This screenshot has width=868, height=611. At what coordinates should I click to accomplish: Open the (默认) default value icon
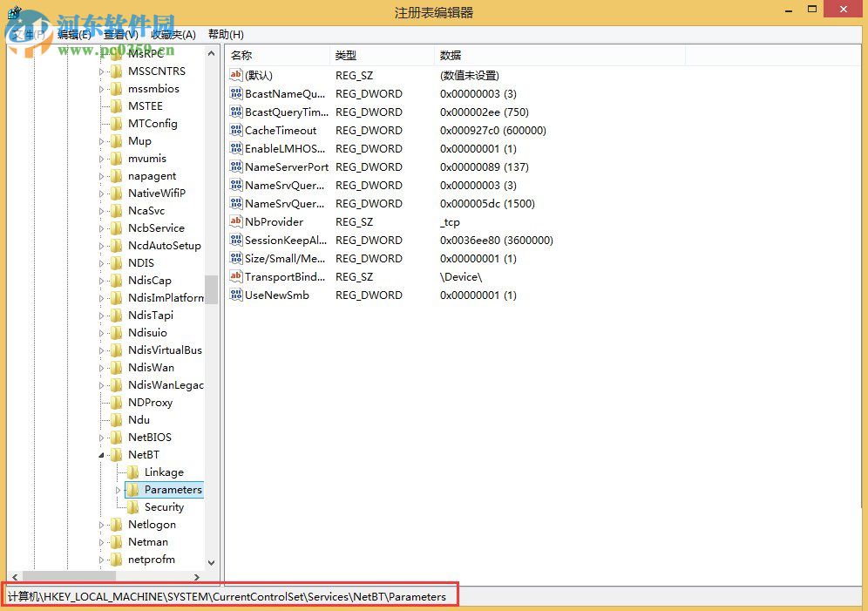point(236,75)
